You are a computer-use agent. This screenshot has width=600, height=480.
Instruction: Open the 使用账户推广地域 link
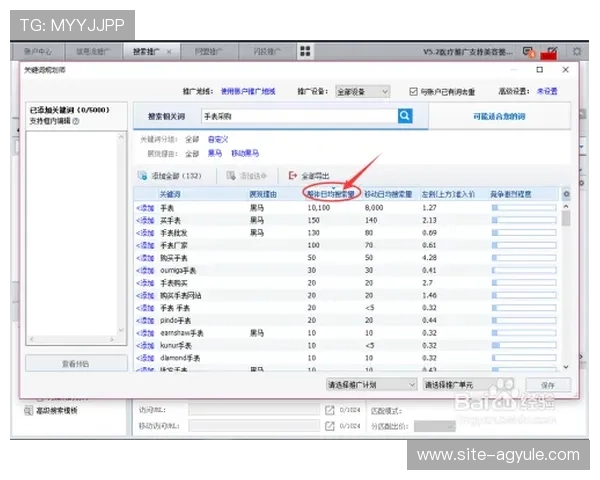248,91
